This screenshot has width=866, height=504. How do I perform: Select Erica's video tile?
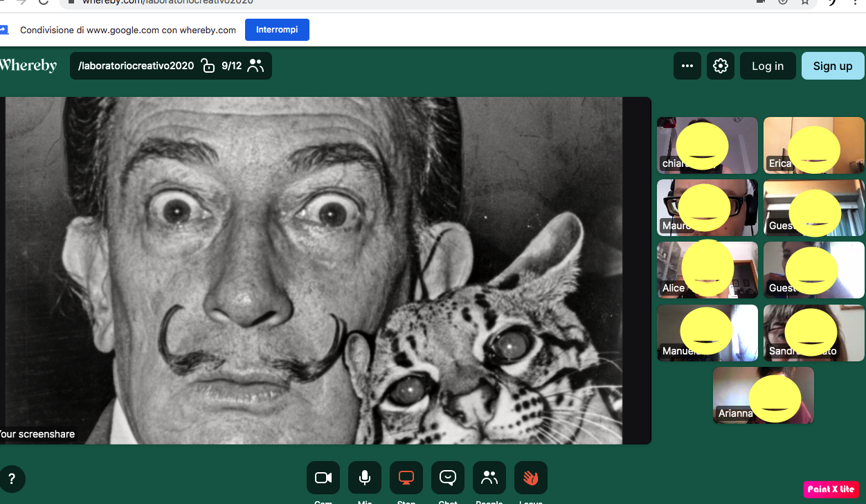[x=814, y=145]
